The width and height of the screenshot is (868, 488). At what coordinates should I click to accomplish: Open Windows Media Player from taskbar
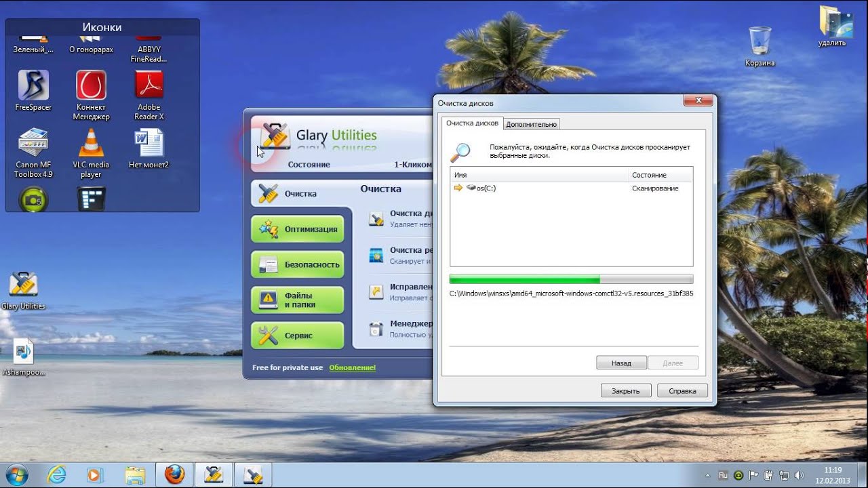[94, 474]
